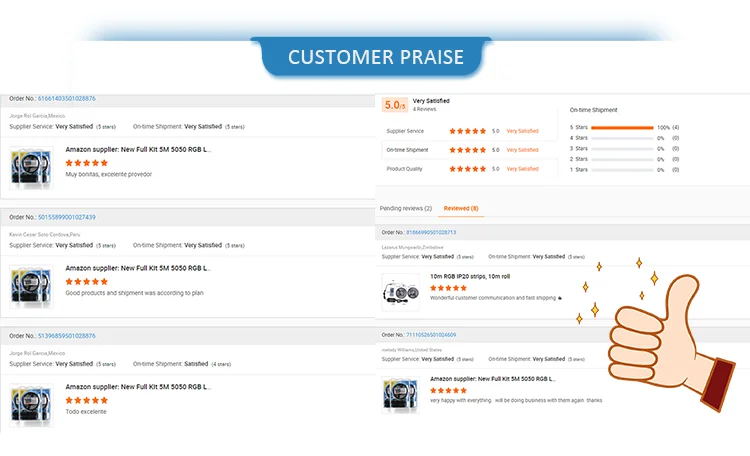Open the Pending reviews tab

[x=405, y=208]
